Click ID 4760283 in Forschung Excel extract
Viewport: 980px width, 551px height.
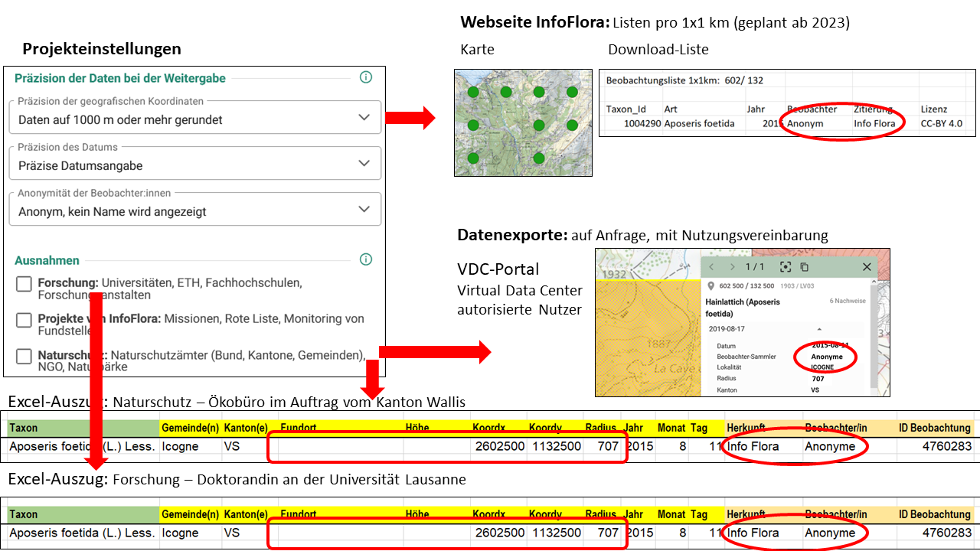point(948,533)
